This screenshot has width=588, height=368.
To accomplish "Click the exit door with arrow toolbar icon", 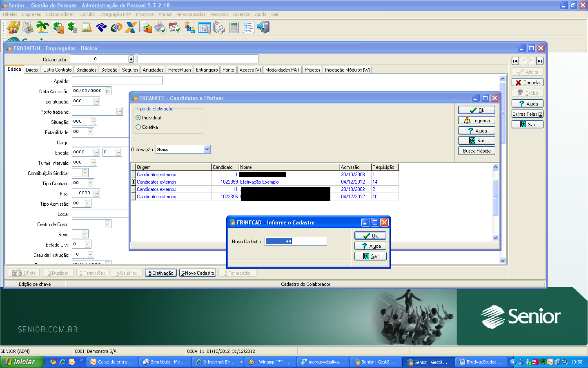I will [263, 27].
